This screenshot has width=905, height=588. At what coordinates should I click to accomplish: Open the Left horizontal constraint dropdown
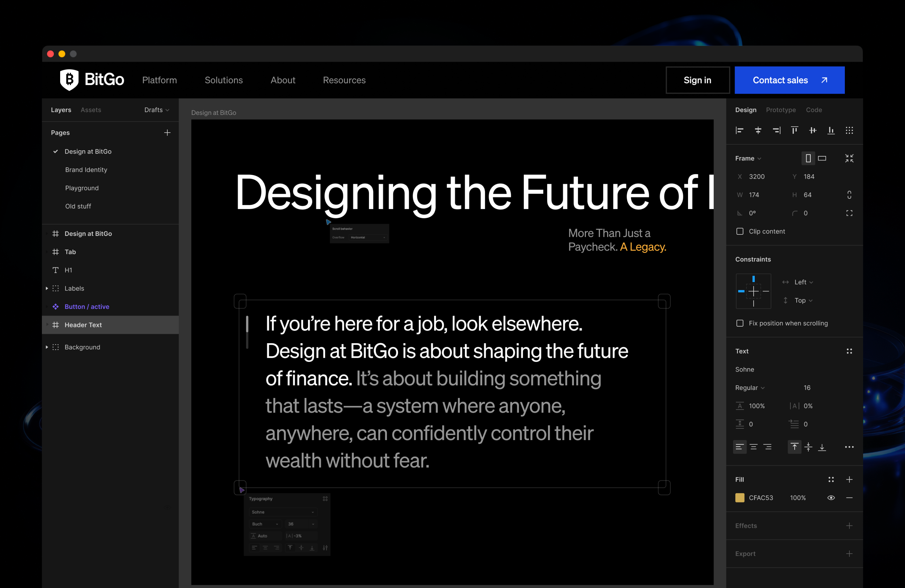(803, 282)
